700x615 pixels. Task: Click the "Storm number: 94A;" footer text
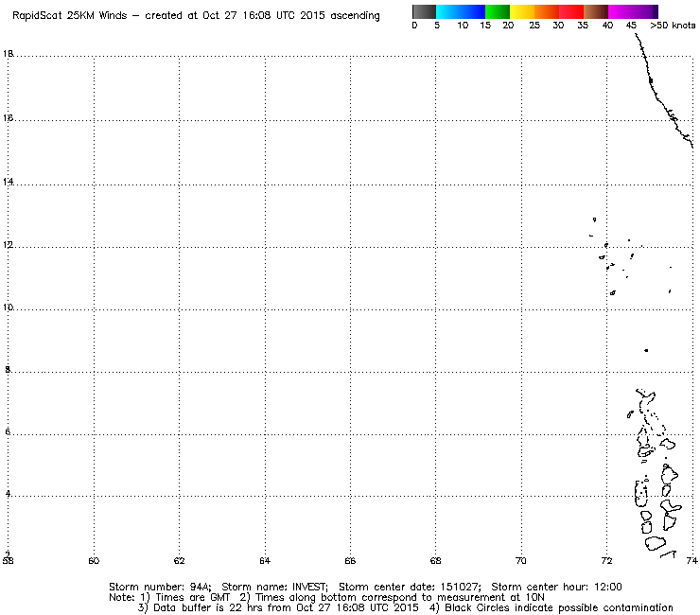click(x=160, y=587)
